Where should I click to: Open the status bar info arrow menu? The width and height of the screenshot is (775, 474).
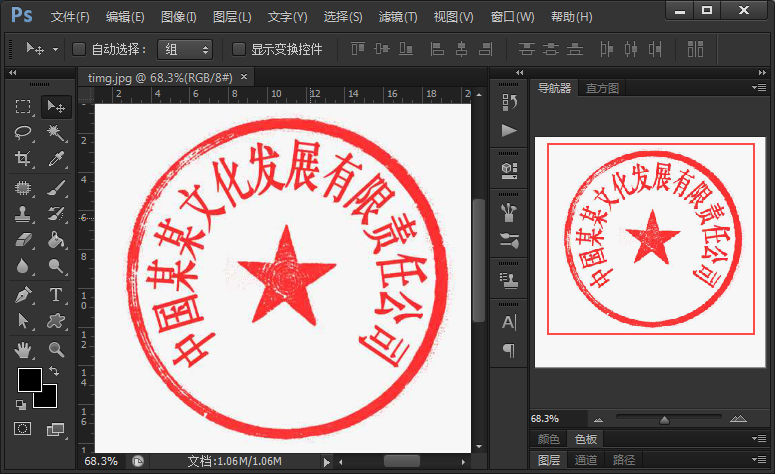tap(326, 462)
